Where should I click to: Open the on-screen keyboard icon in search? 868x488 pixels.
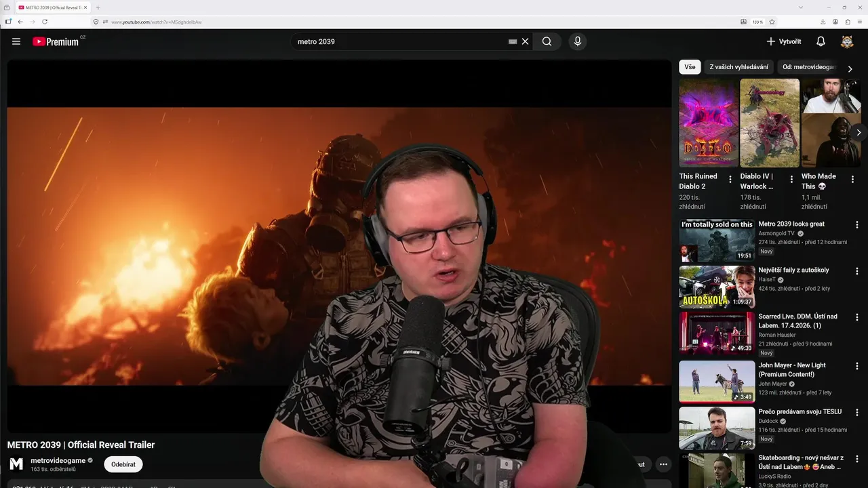click(513, 41)
